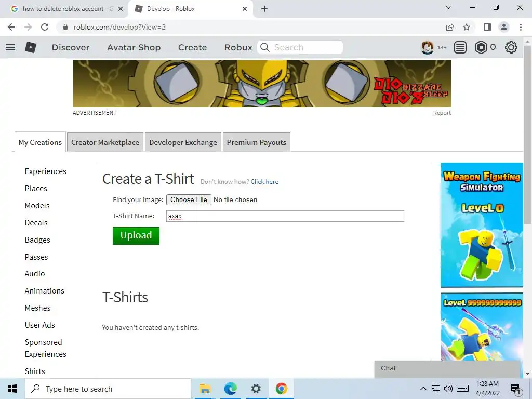The image size is (532, 399).
Task: Switch to the Premium Payouts tab
Action: click(x=257, y=142)
